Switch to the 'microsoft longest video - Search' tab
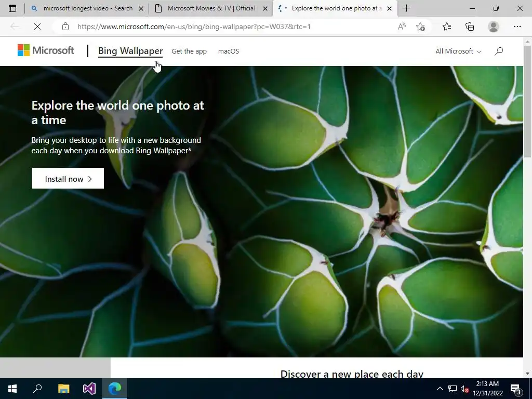Viewport: 532px width, 399px height. point(87,8)
